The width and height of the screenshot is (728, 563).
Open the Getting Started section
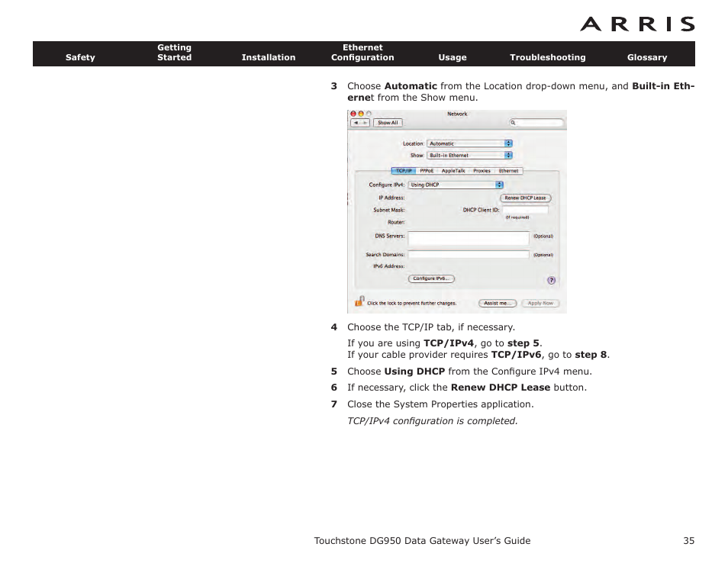tap(174, 53)
